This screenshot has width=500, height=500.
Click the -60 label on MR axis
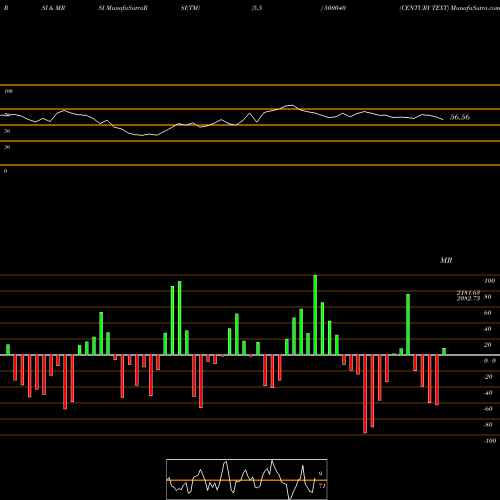488,409
